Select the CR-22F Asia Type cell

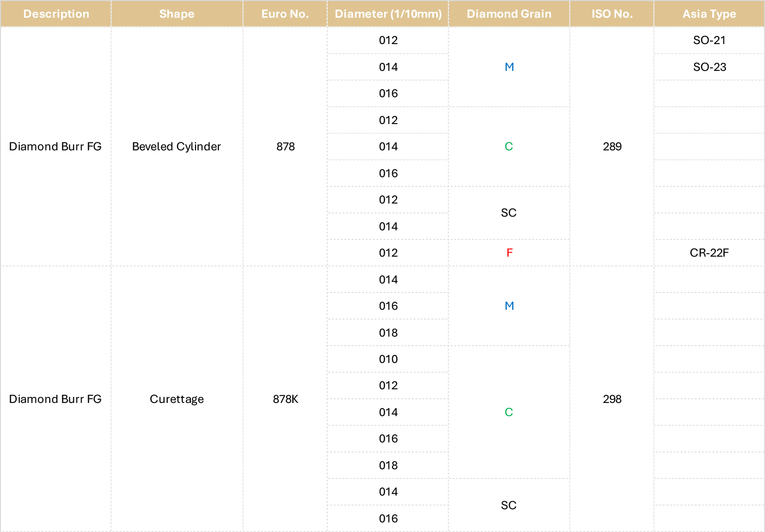709,253
